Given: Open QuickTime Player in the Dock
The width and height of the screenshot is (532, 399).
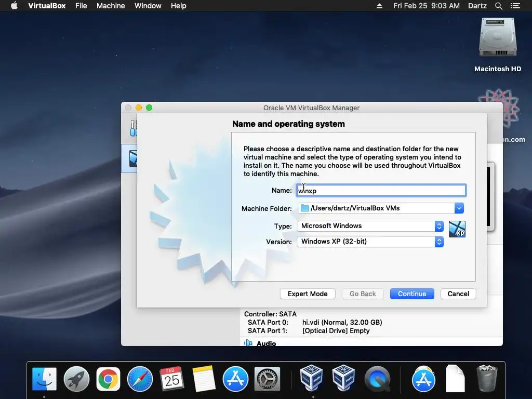Looking at the screenshot, I should [x=377, y=379].
